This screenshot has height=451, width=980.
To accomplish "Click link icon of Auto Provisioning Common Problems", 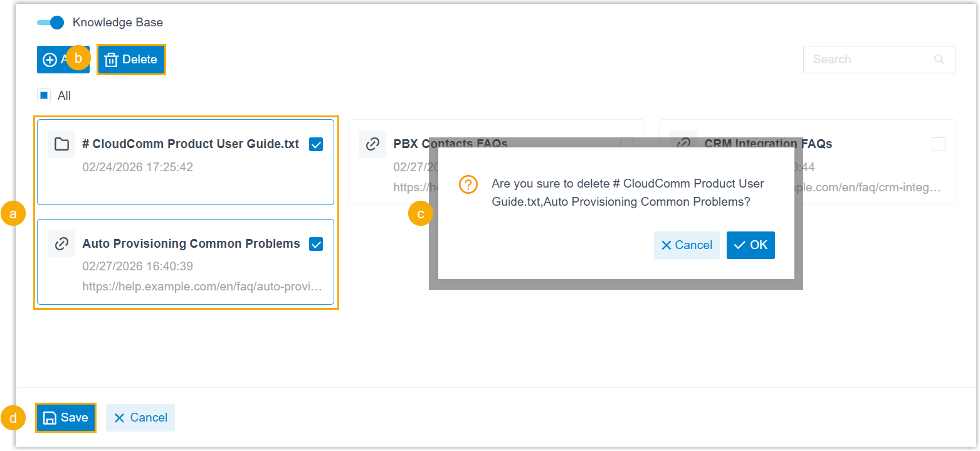I will [x=61, y=243].
